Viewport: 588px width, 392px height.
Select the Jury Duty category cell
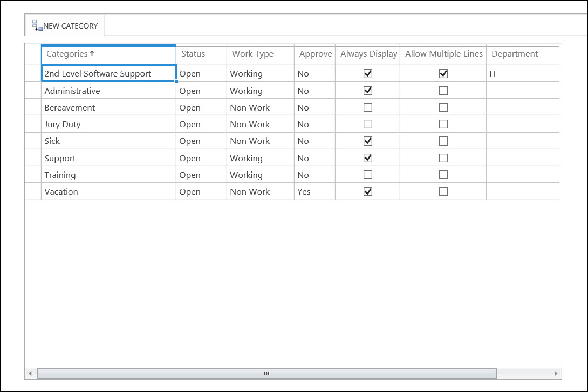click(108, 124)
